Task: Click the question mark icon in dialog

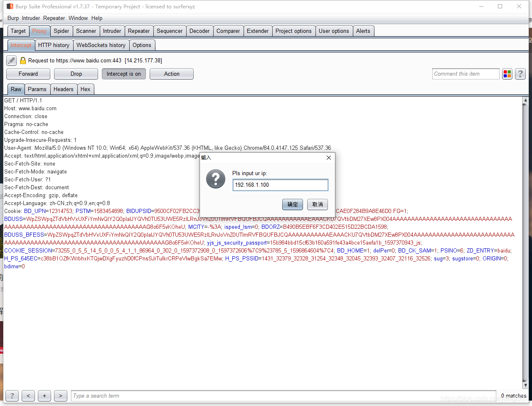Action: (x=216, y=179)
